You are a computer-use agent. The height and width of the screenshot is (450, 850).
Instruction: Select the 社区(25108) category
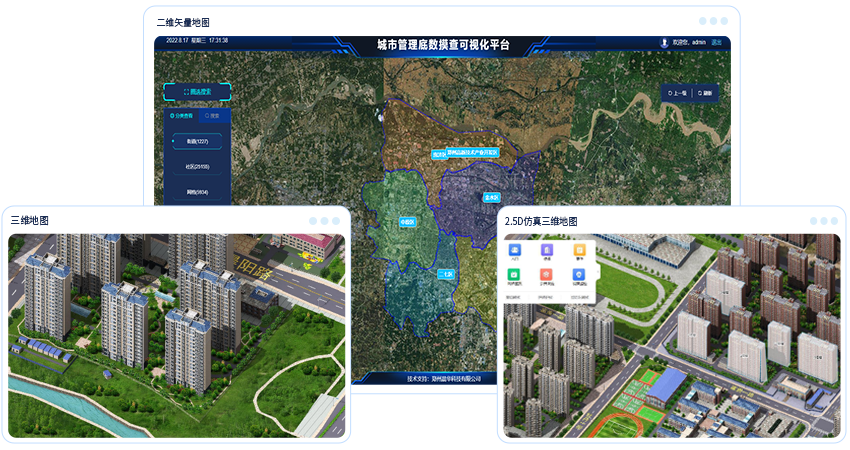[x=197, y=167]
